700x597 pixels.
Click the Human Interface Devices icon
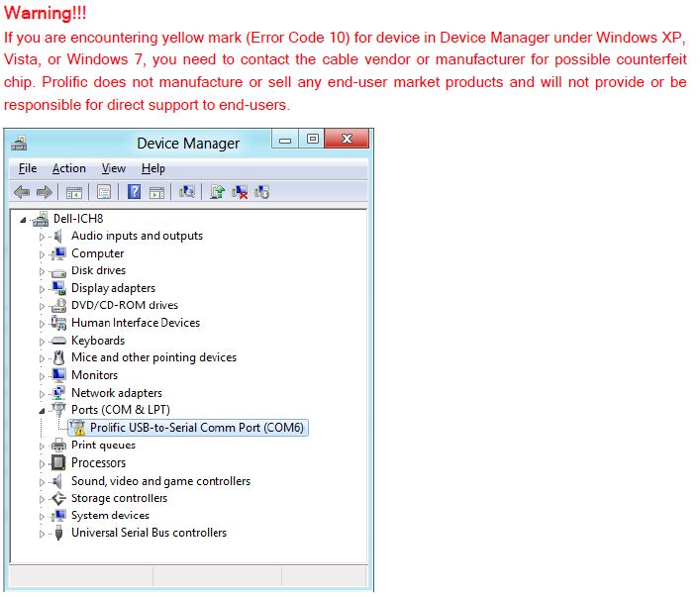[x=58, y=323]
